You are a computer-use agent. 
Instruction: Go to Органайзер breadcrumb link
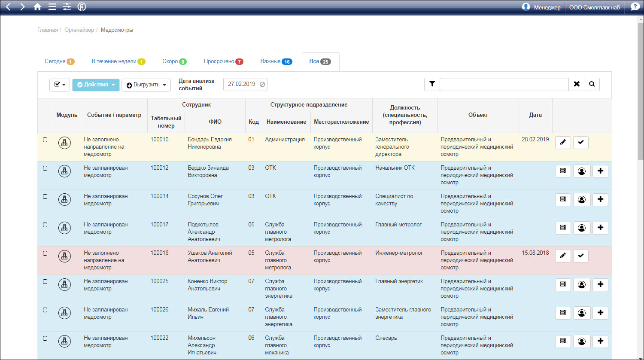click(x=79, y=30)
